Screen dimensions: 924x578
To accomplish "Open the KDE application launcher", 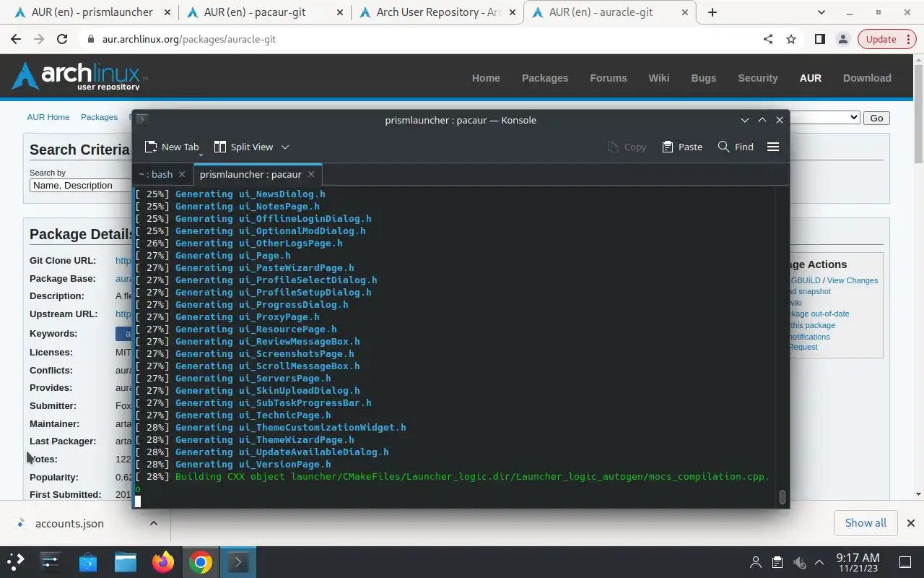I will coord(16,561).
